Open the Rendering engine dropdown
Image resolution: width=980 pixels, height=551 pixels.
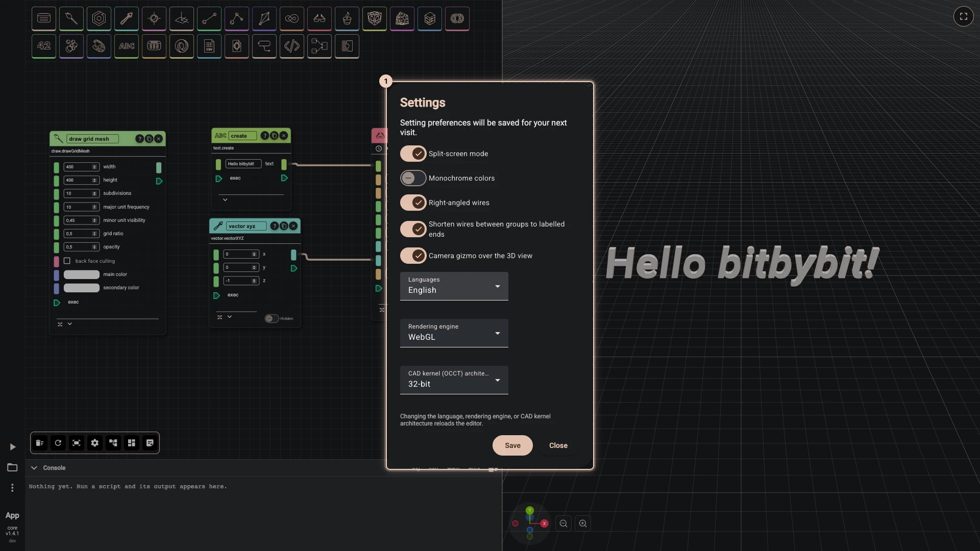coord(454,333)
